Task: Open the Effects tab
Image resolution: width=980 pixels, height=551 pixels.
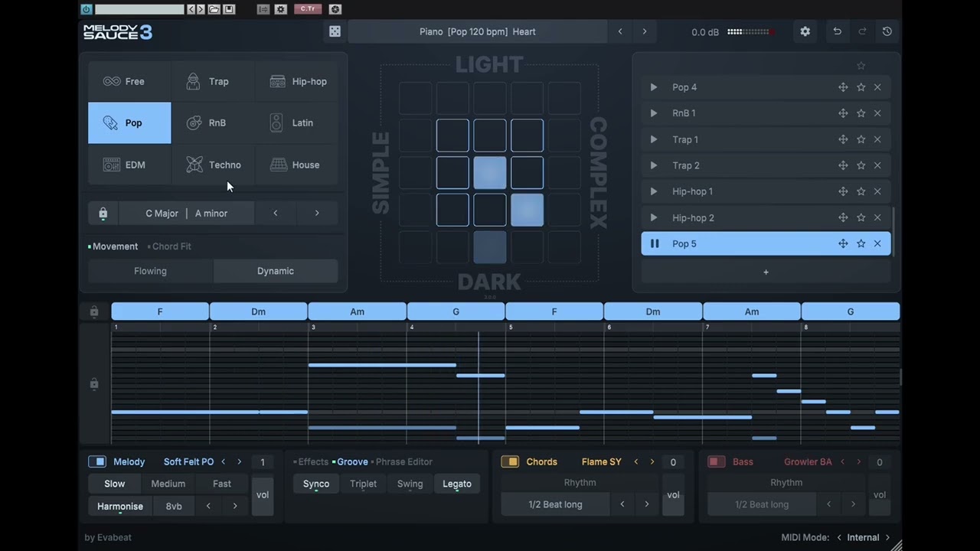Action: tap(312, 461)
